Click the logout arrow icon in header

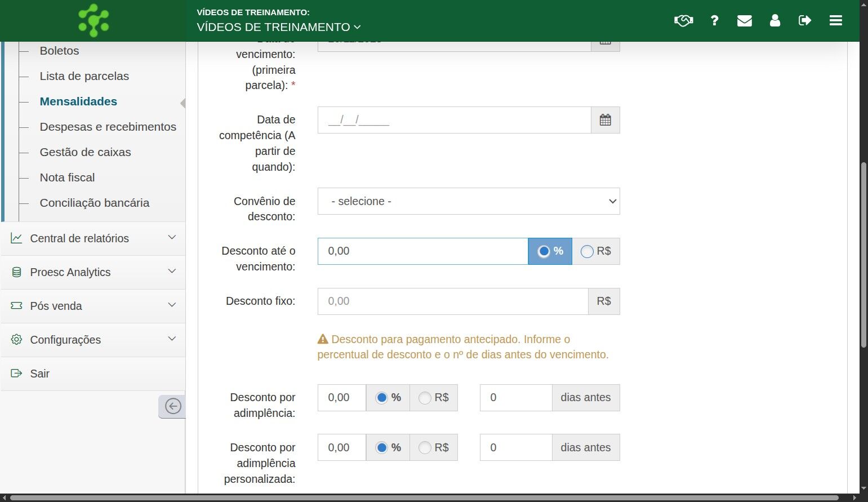(805, 21)
